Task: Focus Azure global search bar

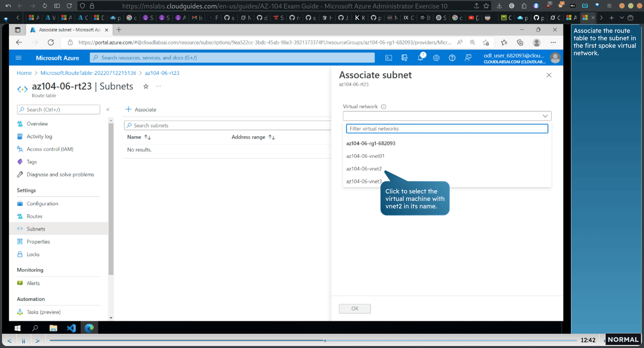Action: [x=232, y=58]
